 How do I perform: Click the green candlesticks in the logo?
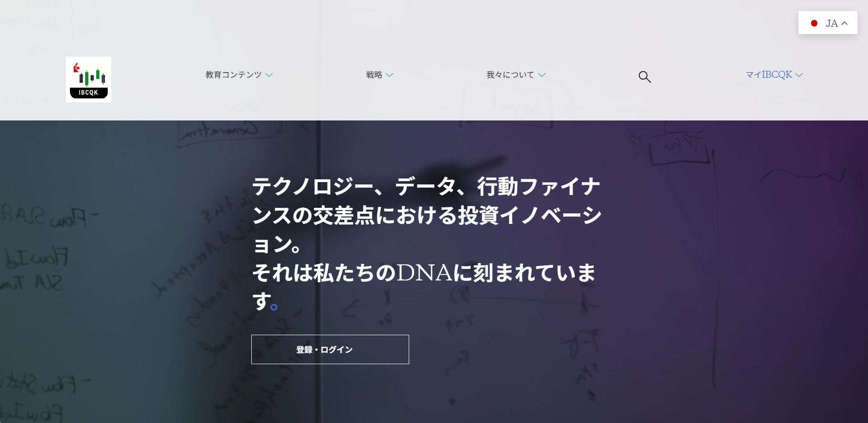tap(92, 77)
